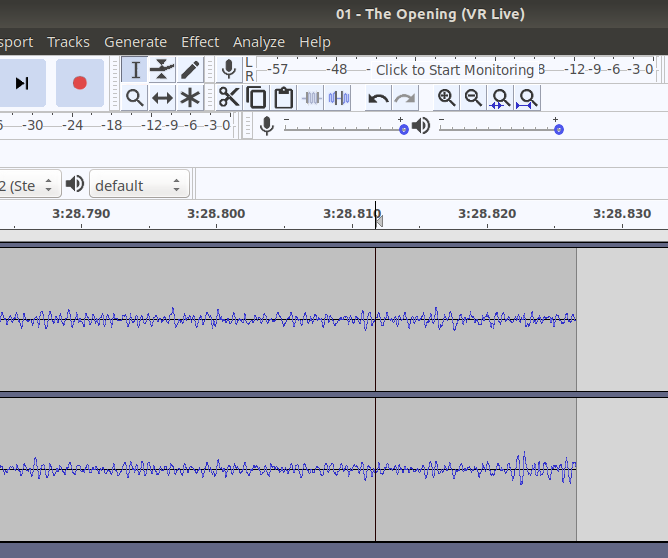Viewport: 668px width, 558px height.
Task: Click the Zoom In button
Action: click(446, 98)
